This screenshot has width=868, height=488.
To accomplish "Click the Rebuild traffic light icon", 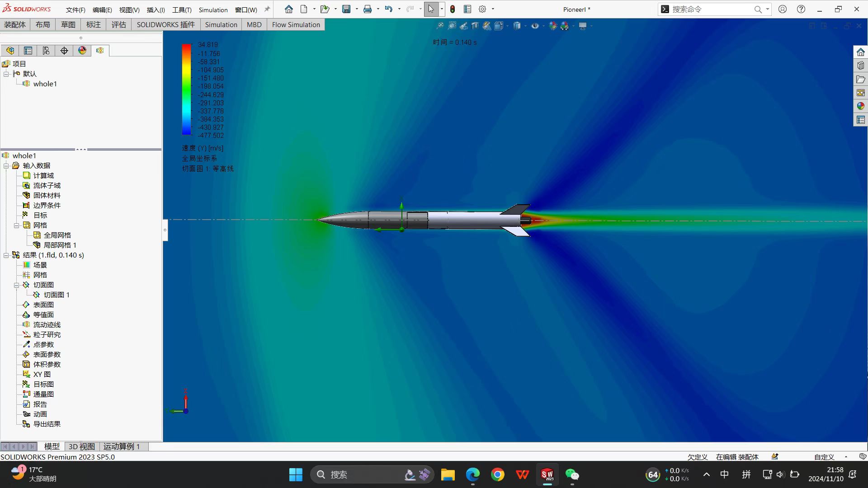I will click(x=452, y=9).
